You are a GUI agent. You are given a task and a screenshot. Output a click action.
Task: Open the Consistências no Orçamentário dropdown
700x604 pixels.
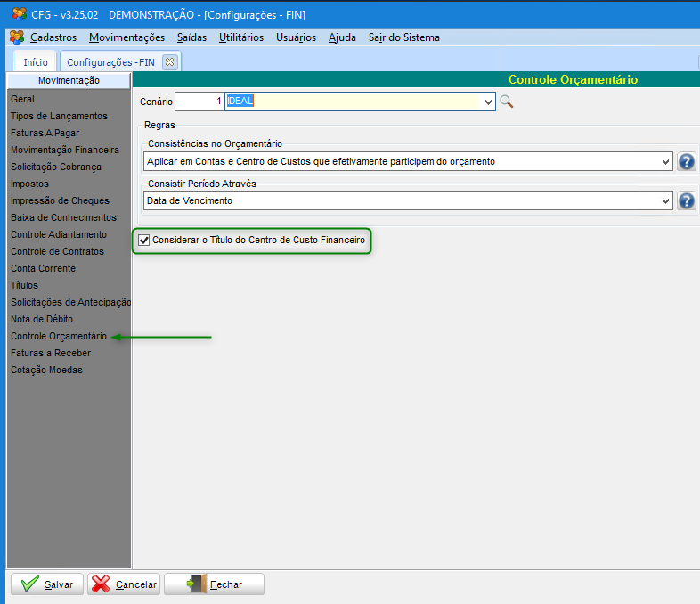click(665, 161)
